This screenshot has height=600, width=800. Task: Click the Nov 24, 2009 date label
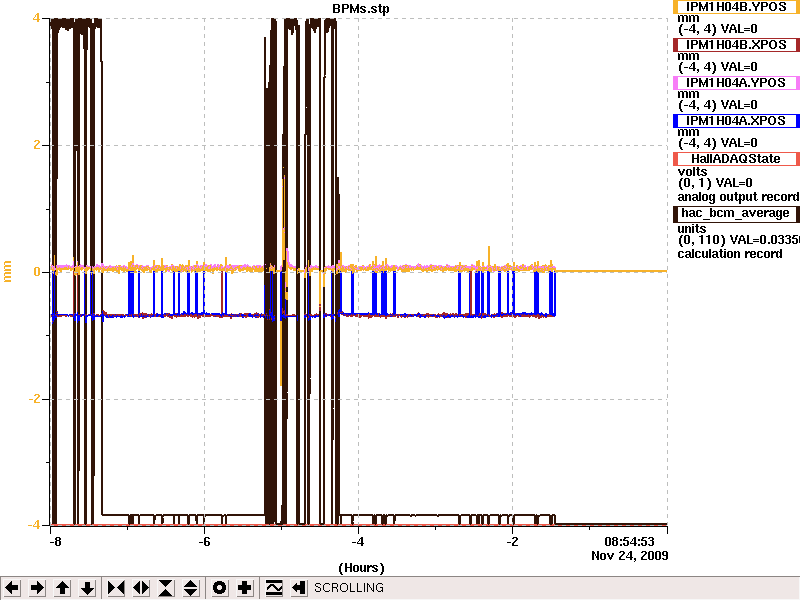[630, 556]
